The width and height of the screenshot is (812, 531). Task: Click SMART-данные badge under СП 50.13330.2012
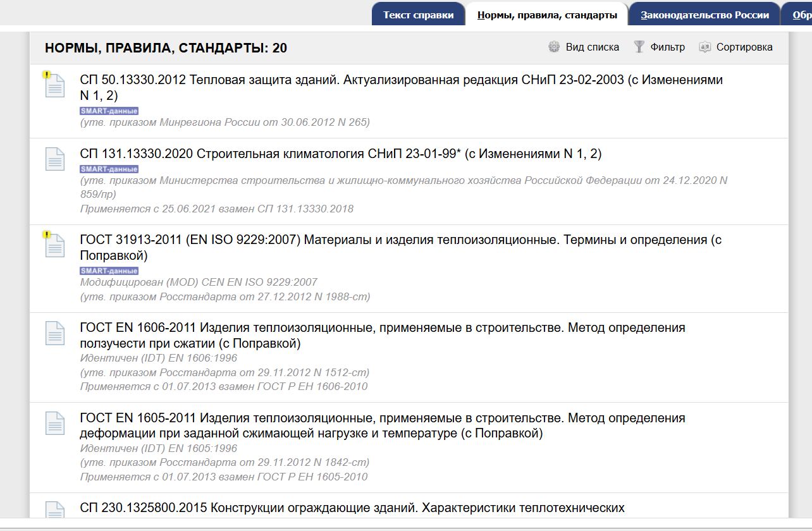tap(109, 111)
